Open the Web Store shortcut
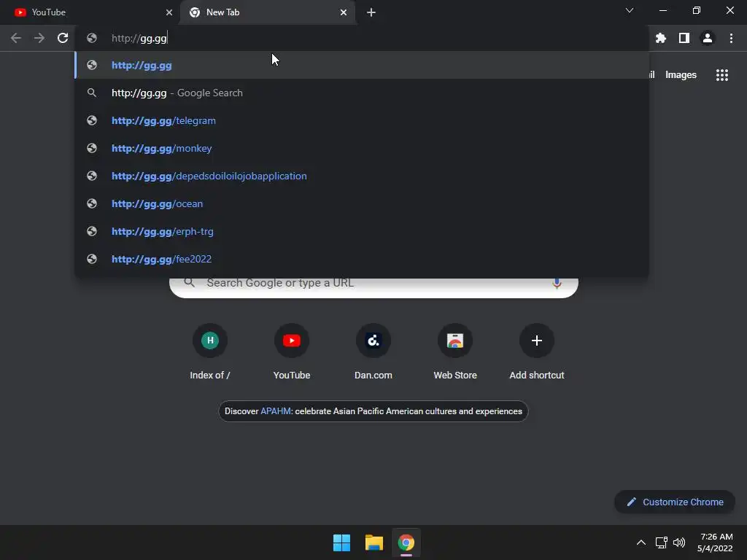Screen dimensions: 747x560 coord(455,352)
